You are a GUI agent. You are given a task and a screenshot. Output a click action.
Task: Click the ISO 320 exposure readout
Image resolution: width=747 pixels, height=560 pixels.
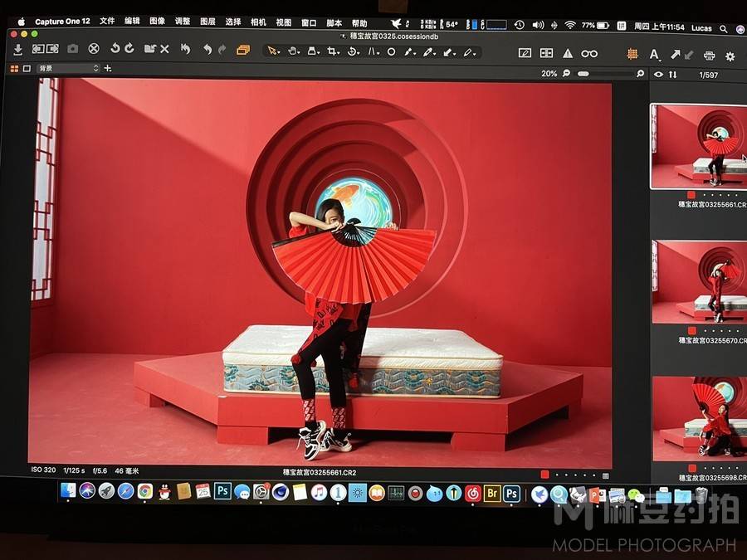tap(43, 470)
